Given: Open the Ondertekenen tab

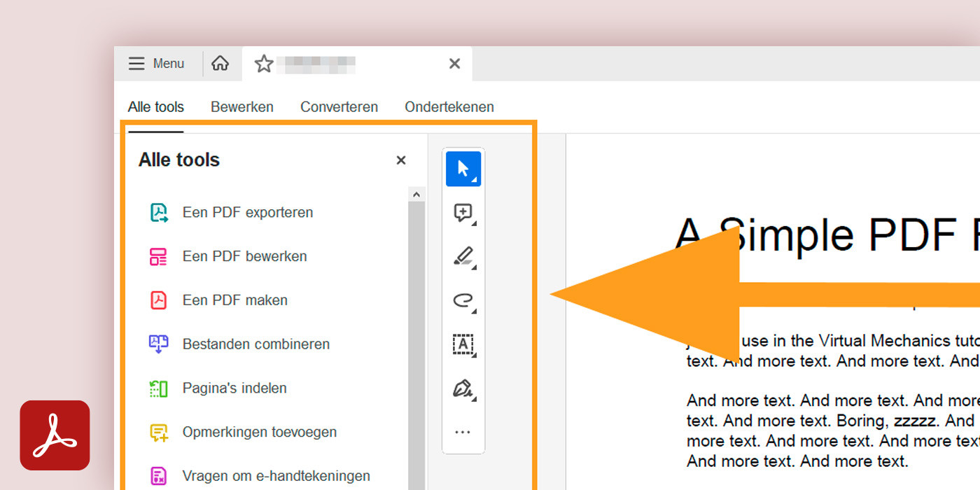Looking at the screenshot, I should point(449,107).
